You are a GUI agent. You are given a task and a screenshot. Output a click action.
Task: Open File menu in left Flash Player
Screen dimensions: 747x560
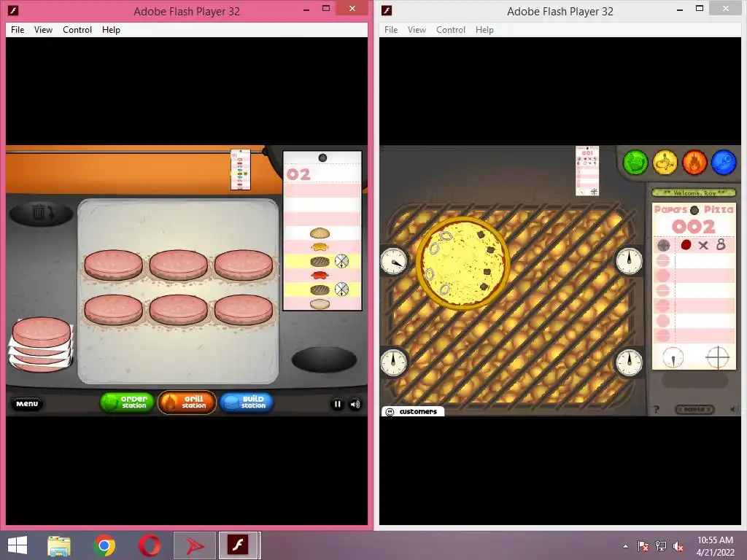point(18,29)
